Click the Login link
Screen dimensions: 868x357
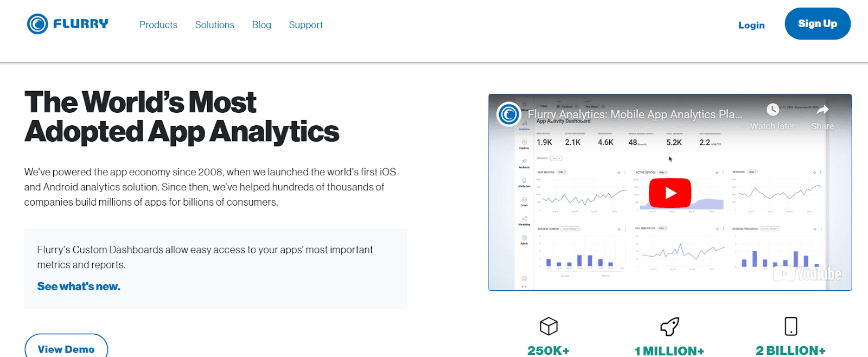(751, 25)
